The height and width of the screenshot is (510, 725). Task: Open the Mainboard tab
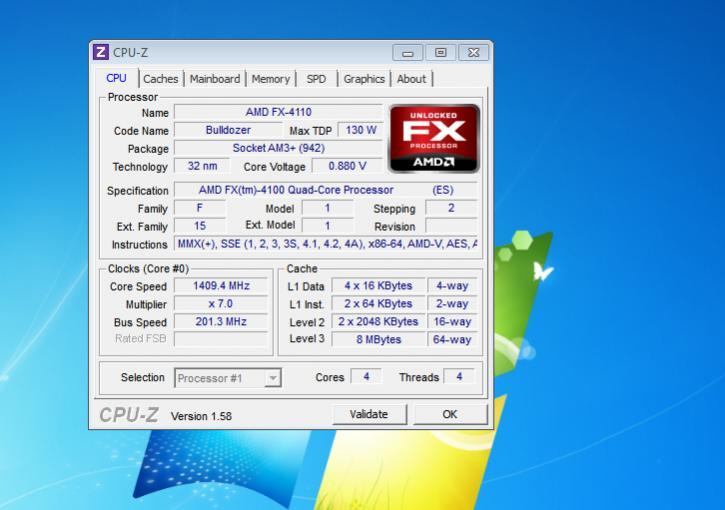215,79
